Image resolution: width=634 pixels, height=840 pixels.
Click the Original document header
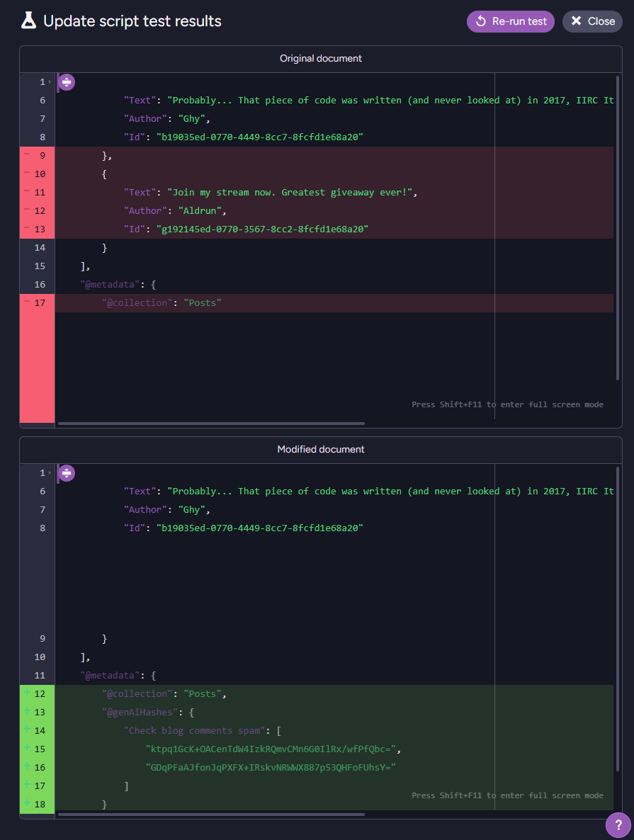pos(320,58)
